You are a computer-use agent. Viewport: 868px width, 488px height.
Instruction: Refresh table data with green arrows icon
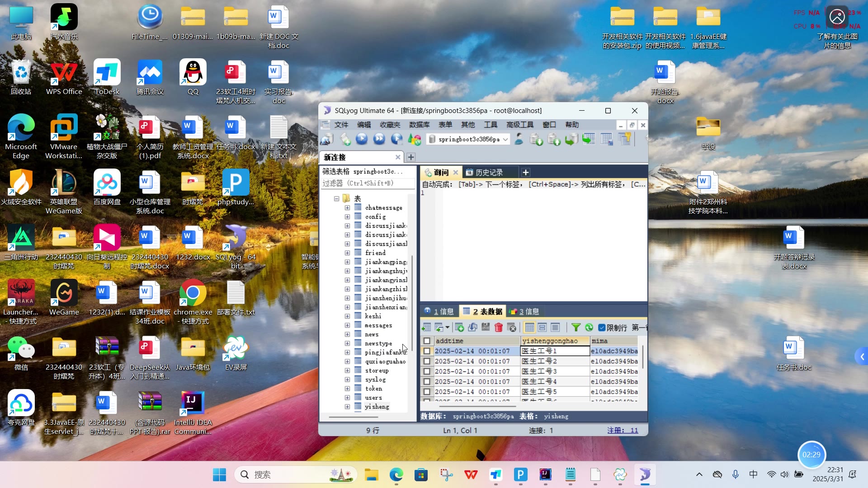pyautogui.click(x=589, y=328)
